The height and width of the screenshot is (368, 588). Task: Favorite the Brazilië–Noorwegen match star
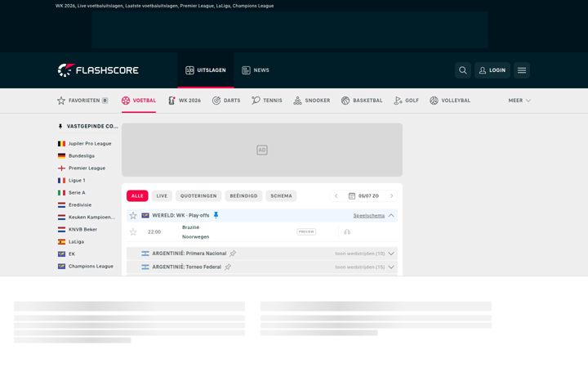point(133,232)
